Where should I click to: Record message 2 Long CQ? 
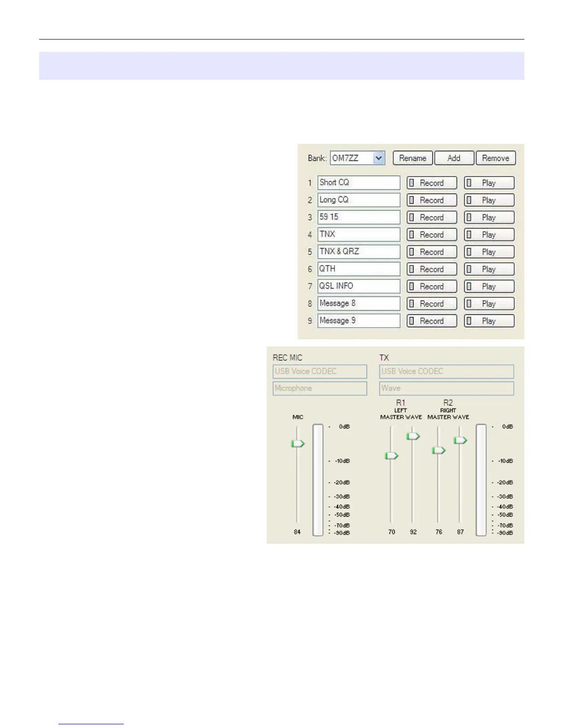coord(431,200)
